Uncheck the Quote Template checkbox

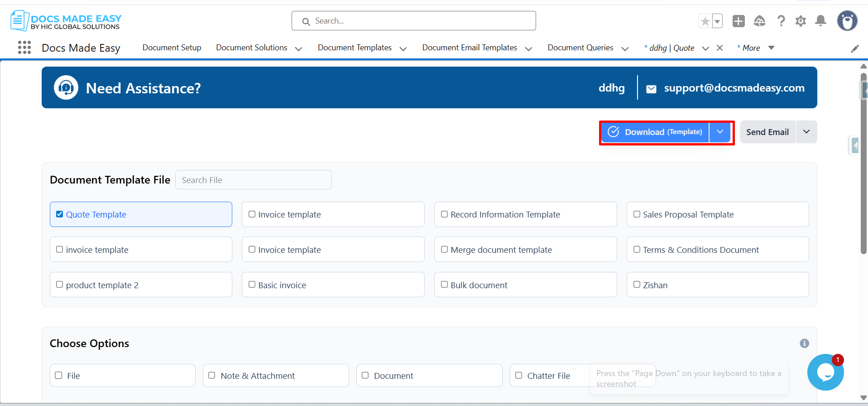point(59,214)
